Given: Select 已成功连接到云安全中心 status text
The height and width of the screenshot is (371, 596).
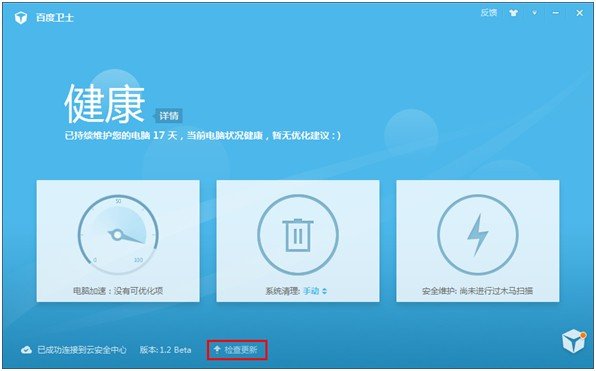Looking at the screenshot, I should click(82, 350).
